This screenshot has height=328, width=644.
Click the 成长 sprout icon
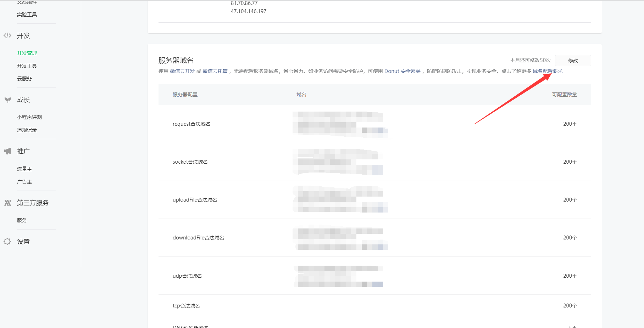(7, 100)
